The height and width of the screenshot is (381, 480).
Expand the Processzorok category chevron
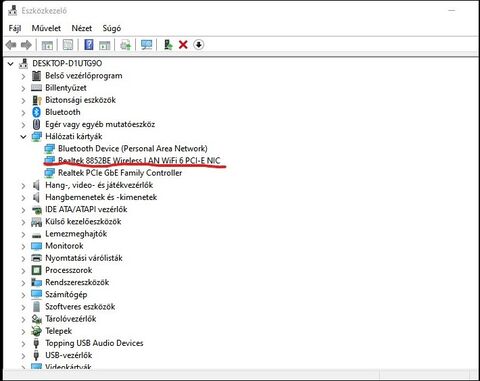(23, 271)
